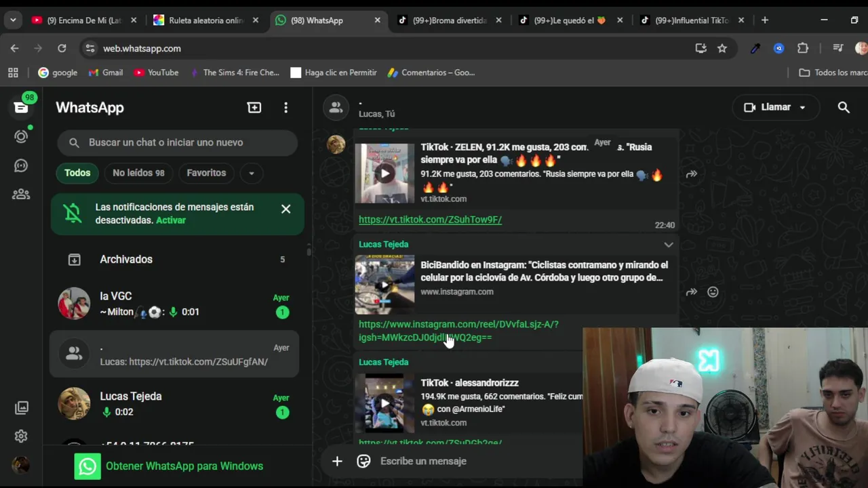This screenshot has height=488, width=868.
Task: Open the Chrome apps grid in the bookmarks bar
Action: 13,73
